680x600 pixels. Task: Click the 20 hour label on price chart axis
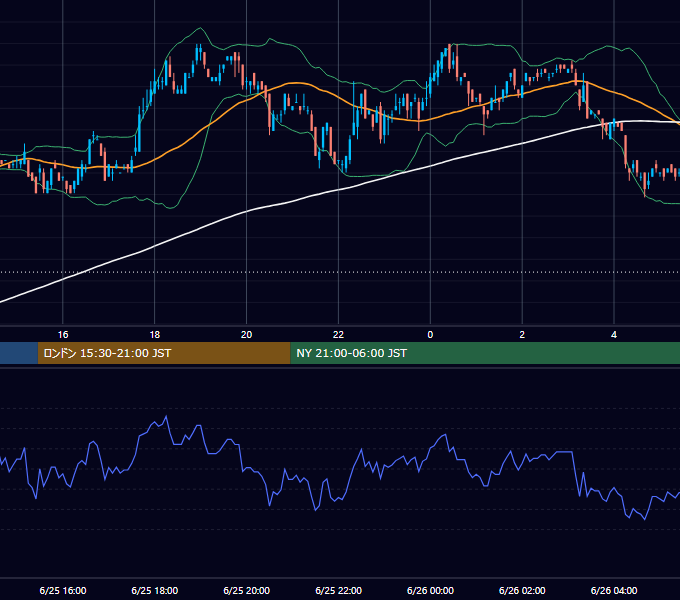tap(246, 335)
